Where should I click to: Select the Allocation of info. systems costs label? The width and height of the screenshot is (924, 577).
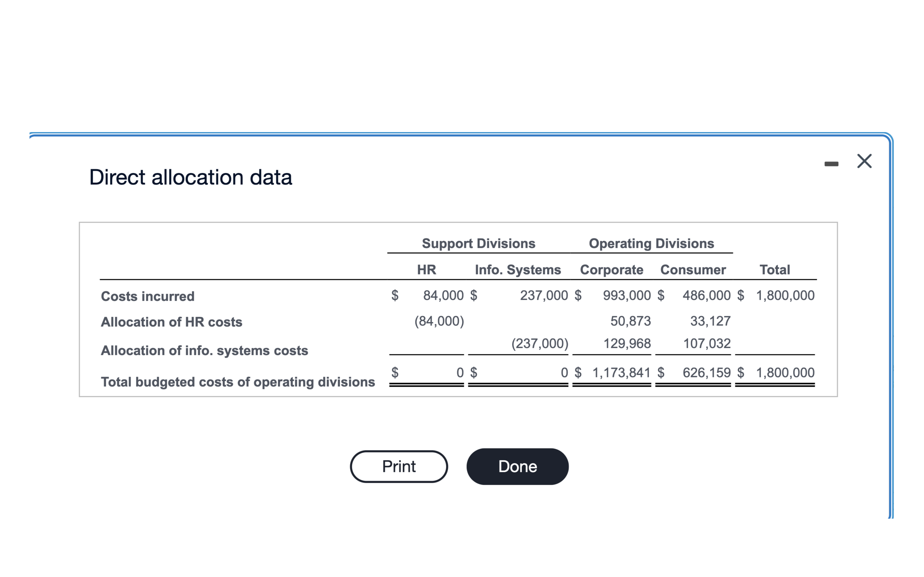pos(204,350)
